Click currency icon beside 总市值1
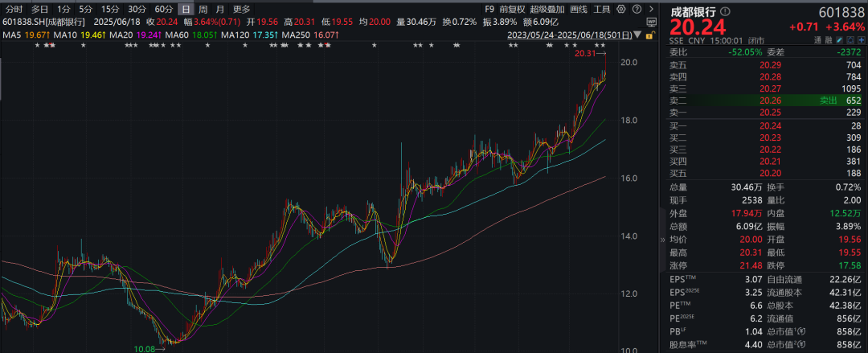This screenshot has height=353, width=868. [804, 331]
